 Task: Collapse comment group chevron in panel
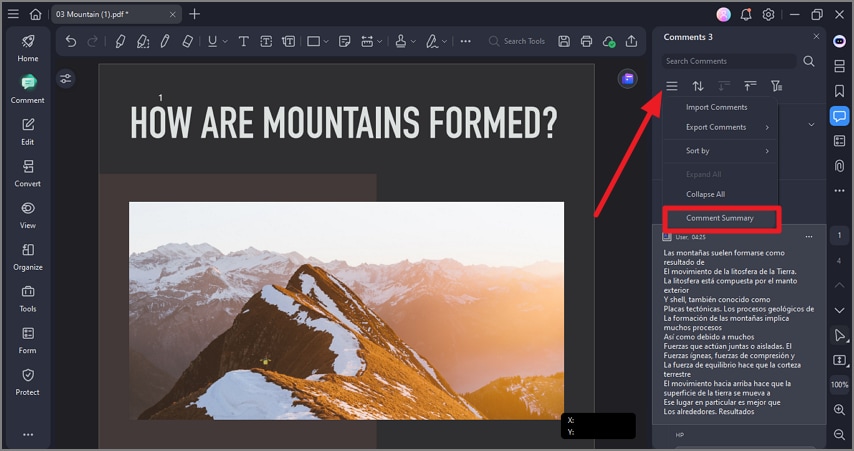[812, 125]
